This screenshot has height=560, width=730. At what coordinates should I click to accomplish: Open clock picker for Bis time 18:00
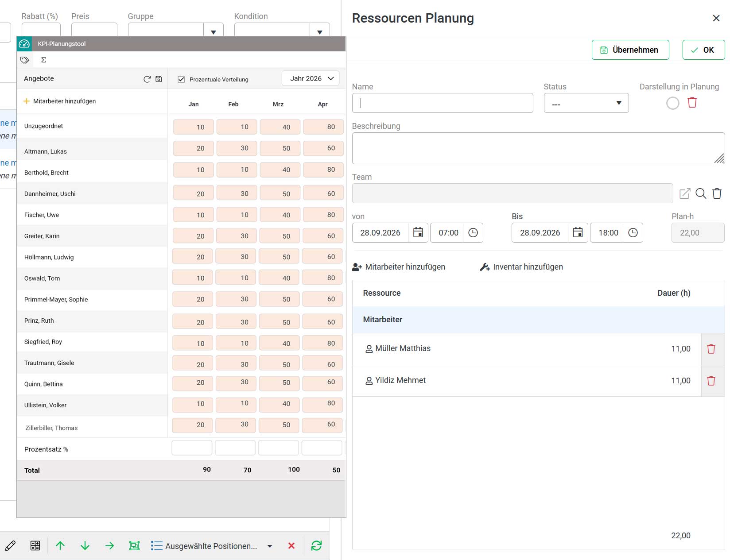coord(633,232)
